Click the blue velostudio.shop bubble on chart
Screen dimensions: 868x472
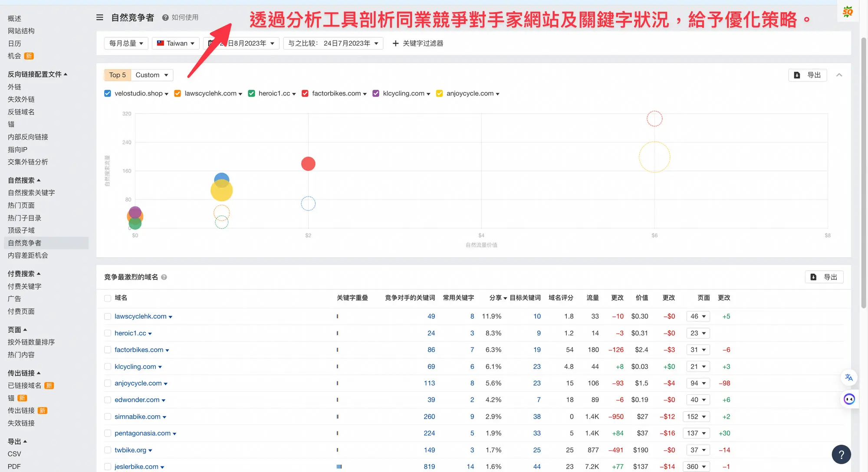tap(222, 177)
